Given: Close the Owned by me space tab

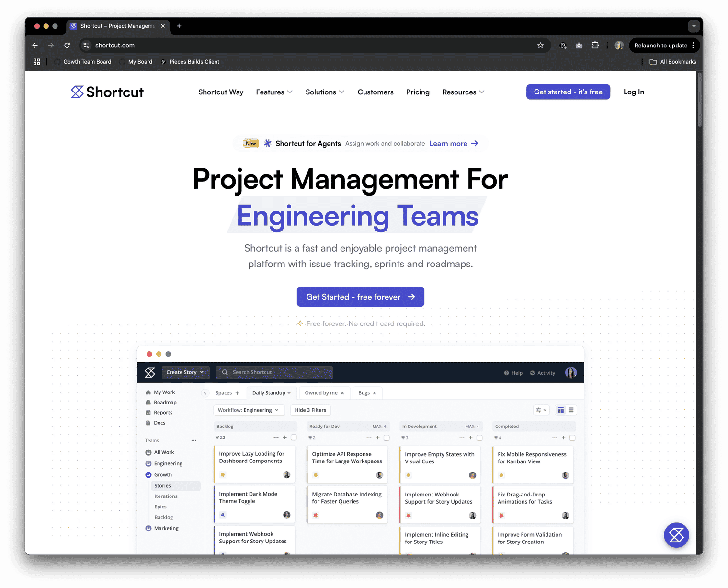Looking at the screenshot, I should tap(342, 393).
